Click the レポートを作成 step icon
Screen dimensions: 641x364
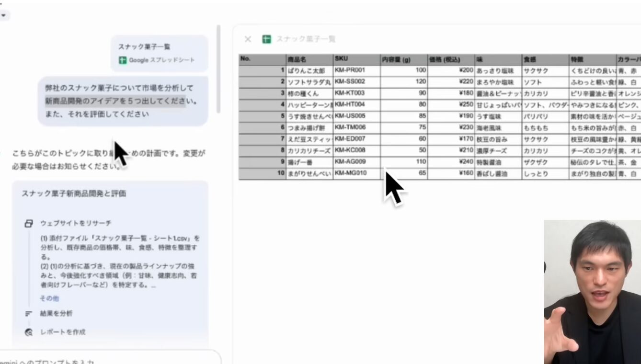pyautogui.click(x=29, y=332)
